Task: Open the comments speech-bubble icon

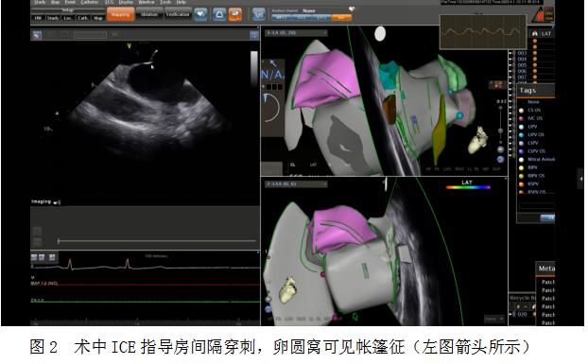Action: pos(258,14)
